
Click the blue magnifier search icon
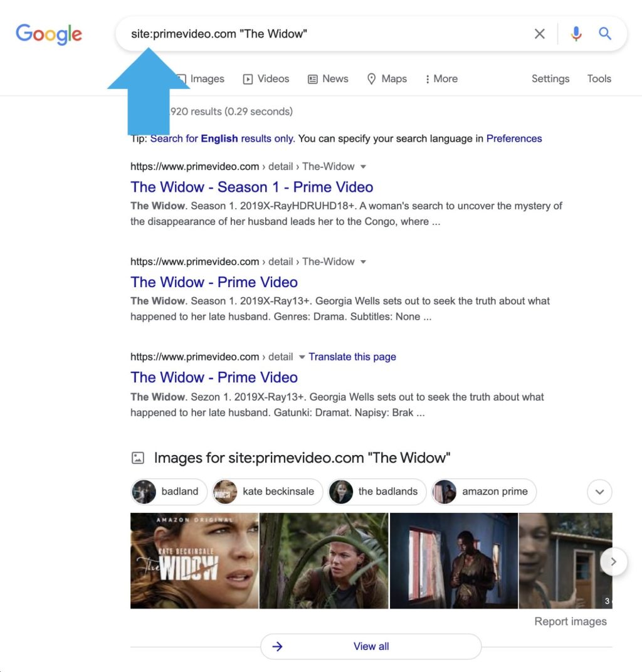tap(605, 33)
